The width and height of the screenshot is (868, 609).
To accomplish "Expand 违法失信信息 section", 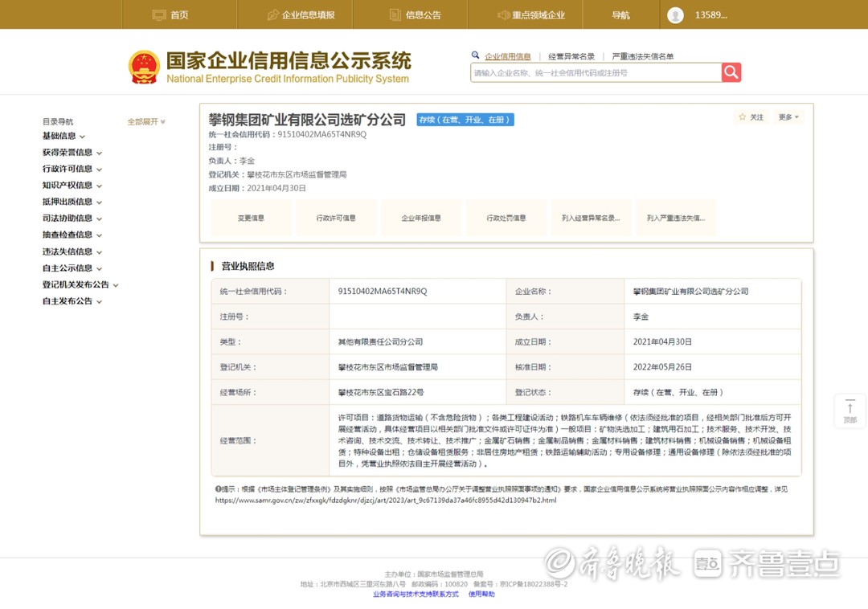I will pyautogui.click(x=72, y=251).
